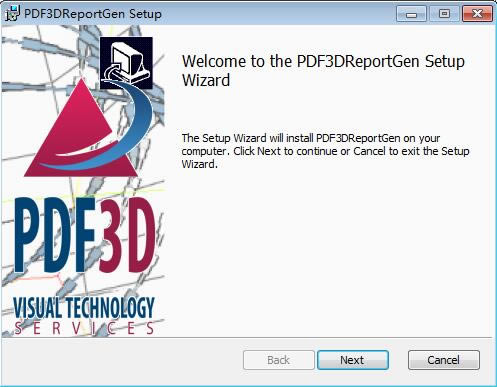The image size is (497, 387).
Task: Click the red 3D letters in logo
Action: click(x=128, y=235)
